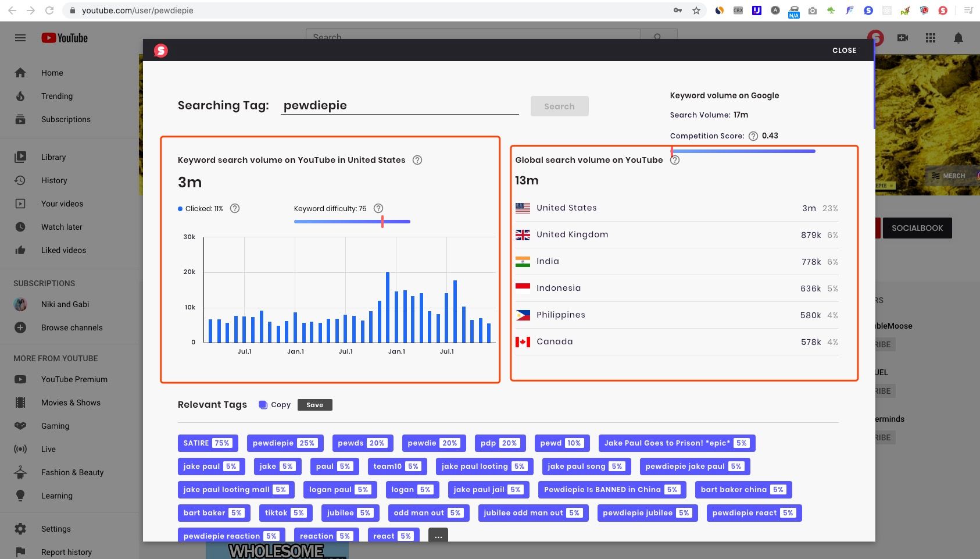Click the browser back arrow
Screen dimensions: 980x559
(x=12, y=10)
